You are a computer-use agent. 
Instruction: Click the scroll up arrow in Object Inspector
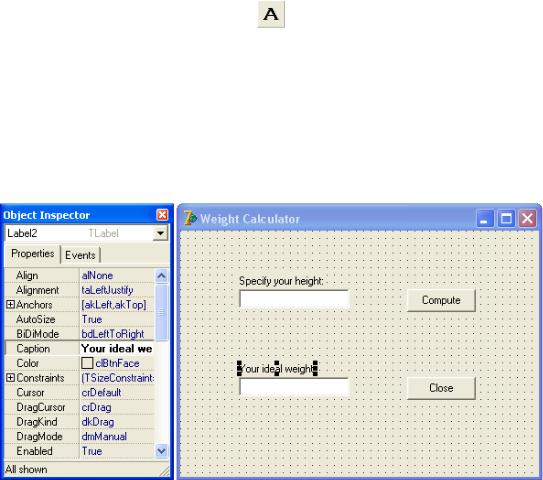click(x=161, y=276)
